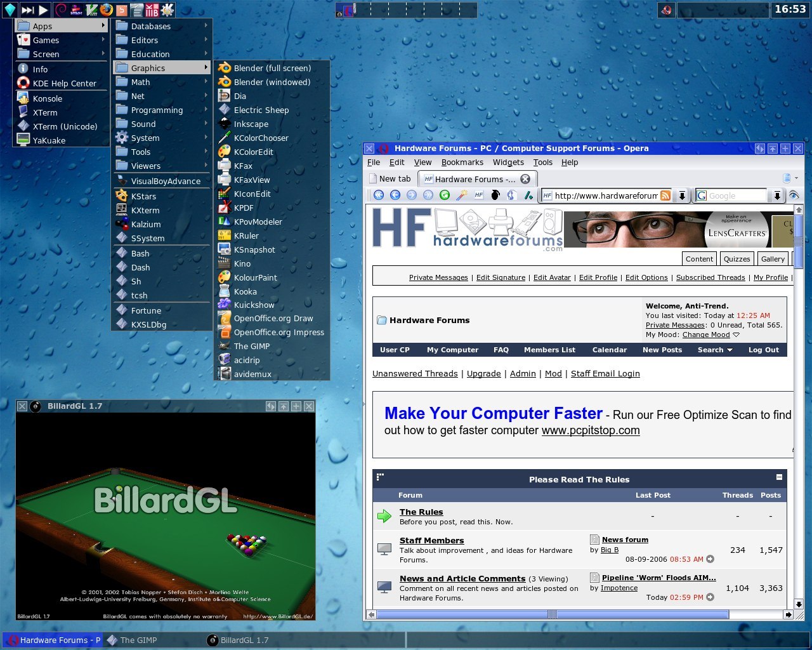Screen dimensions: 812x650
Task: Click the KDE gear icon in top panel
Action: click(167, 10)
